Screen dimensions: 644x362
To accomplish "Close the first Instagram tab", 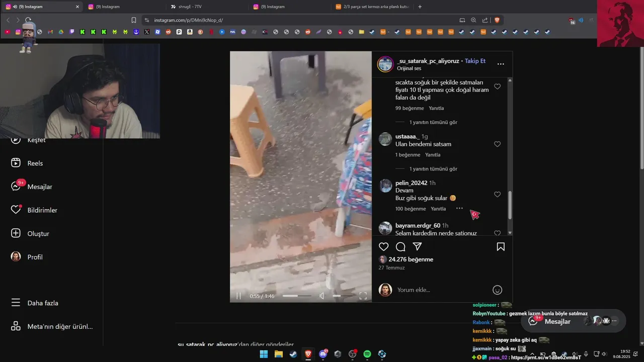I will [x=77, y=7].
